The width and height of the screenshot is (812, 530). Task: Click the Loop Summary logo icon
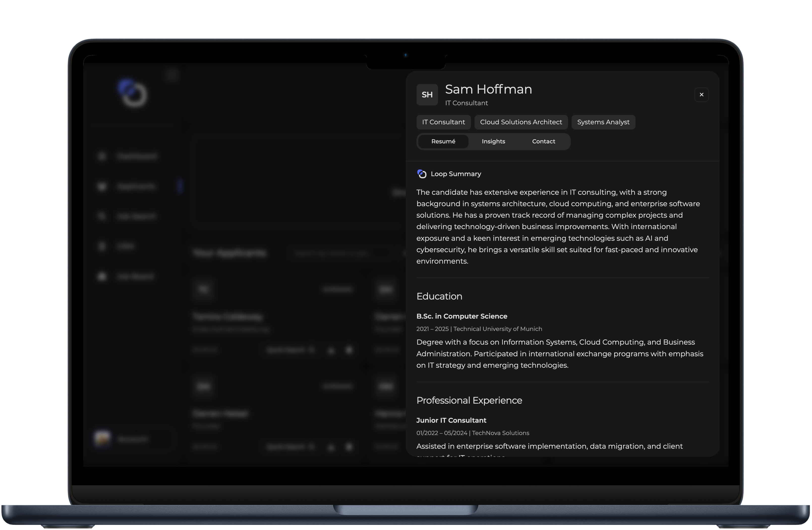[x=422, y=174]
